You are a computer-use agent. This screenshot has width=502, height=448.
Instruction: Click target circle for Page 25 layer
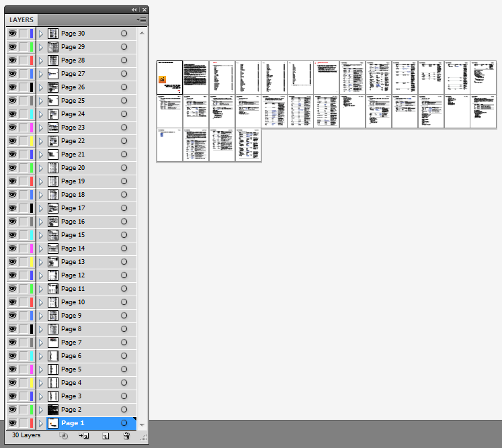pos(124,101)
